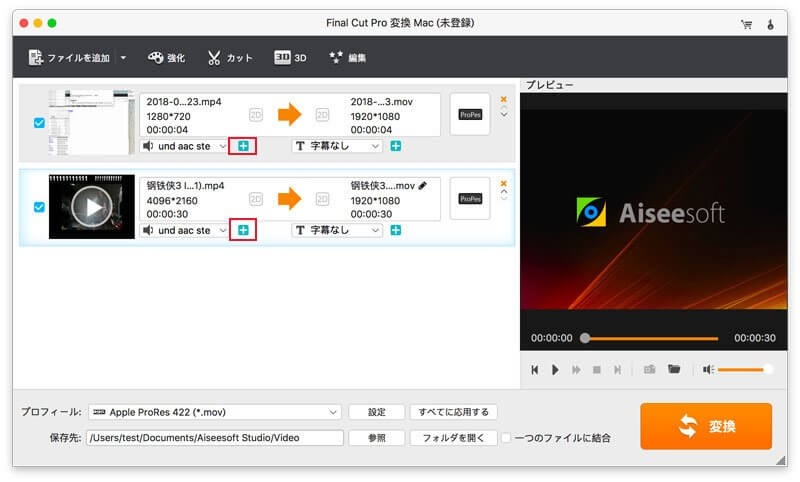Open the snapshot folder icon
Screen dimensions: 800x482
[x=674, y=369]
